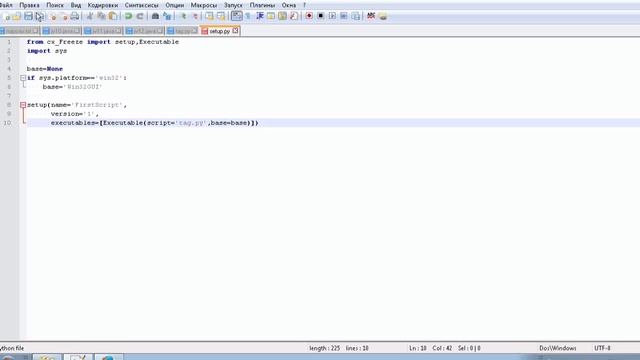Toggle the Word wrap toolbar button
The height and width of the screenshot is (360, 640).
click(x=236, y=16)
